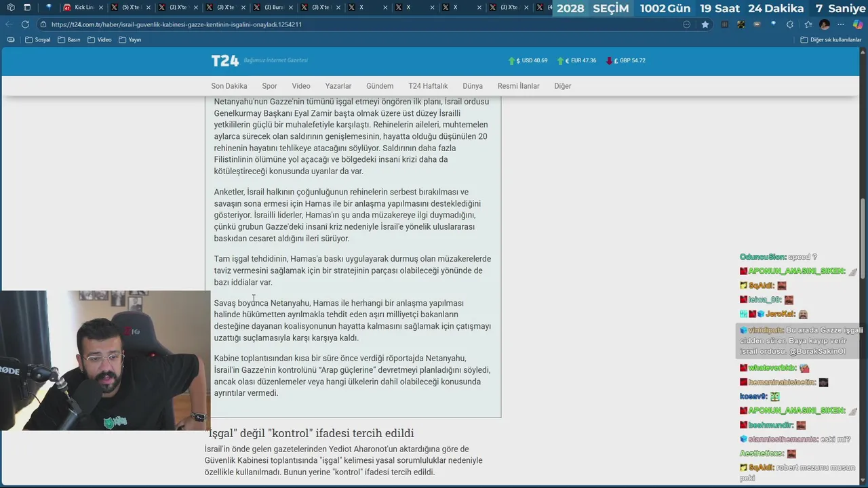The width and height of the screenshot is (868, 488).
Task: Open the Diğer menu item
Action: click(x=563, y=86)
